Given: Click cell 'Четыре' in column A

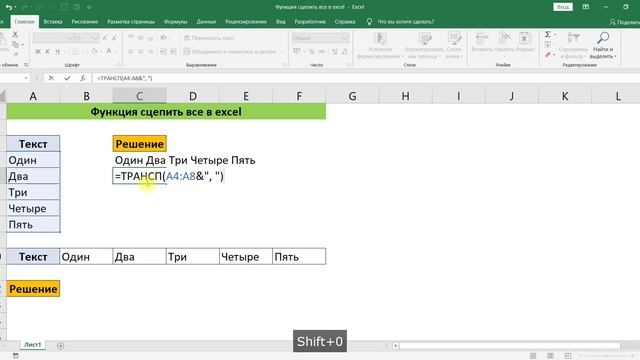Looking at the screenshot, I should pyautogui.click(x=33, y=209).
